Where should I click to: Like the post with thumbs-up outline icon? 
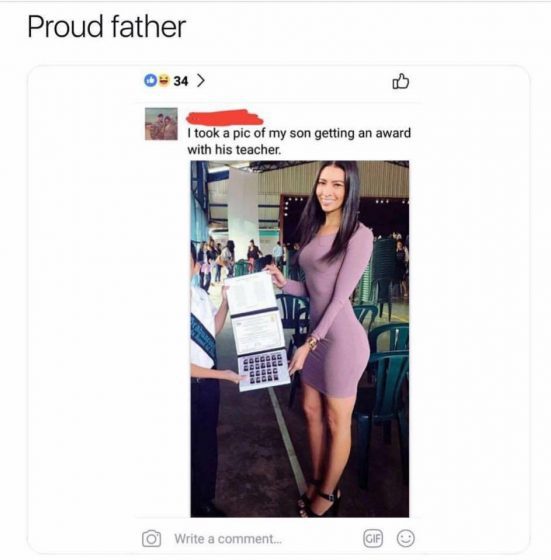point(400,81)
